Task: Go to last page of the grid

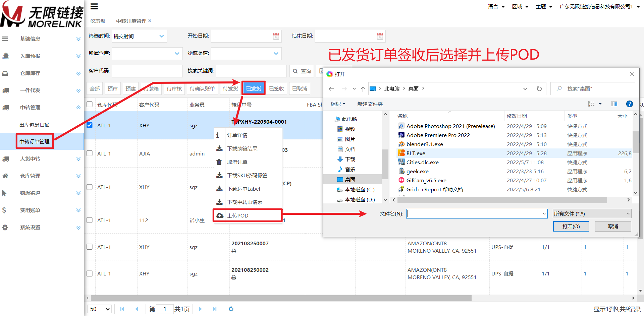Action: [215, 309]
